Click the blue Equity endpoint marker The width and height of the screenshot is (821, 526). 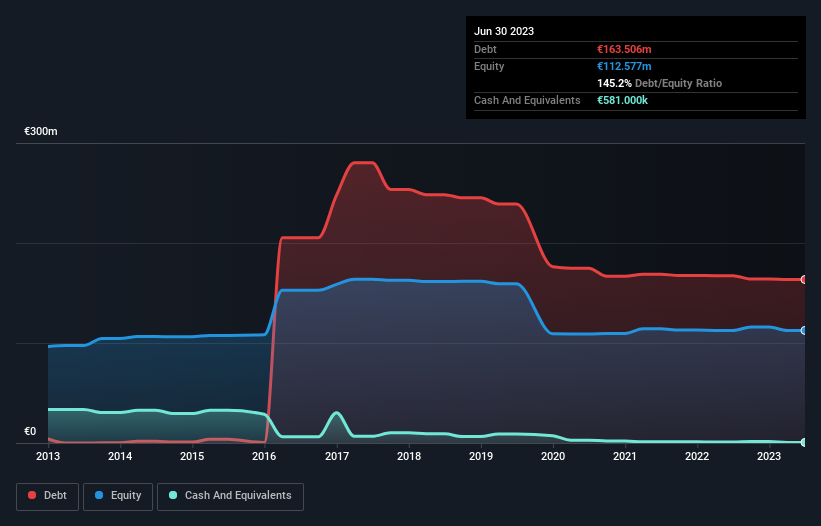coord(804,330)
